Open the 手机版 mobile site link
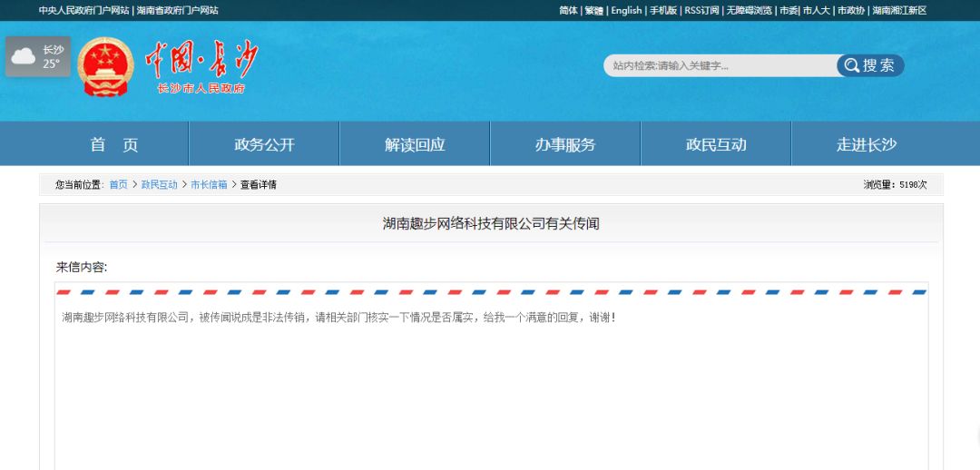 coord(663,10)
